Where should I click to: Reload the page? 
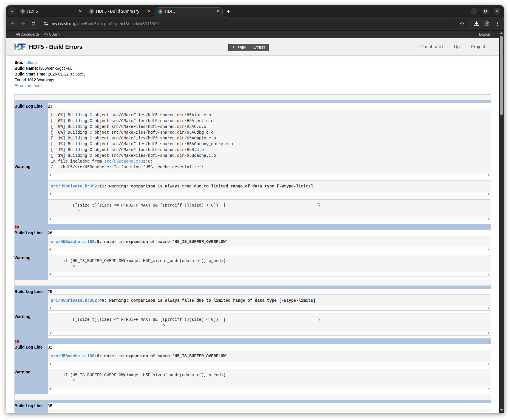pyautogui.click(x=34, y=24)
